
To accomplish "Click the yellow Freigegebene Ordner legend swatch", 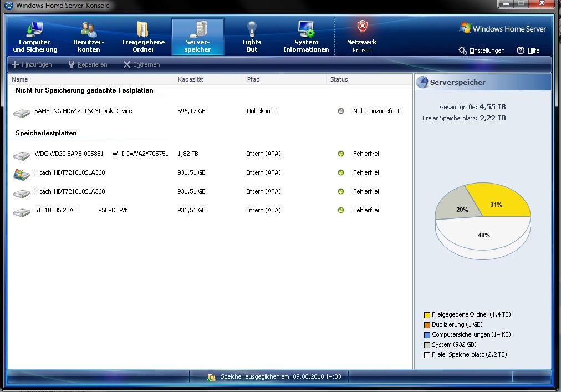I will (x=427, y=315).
